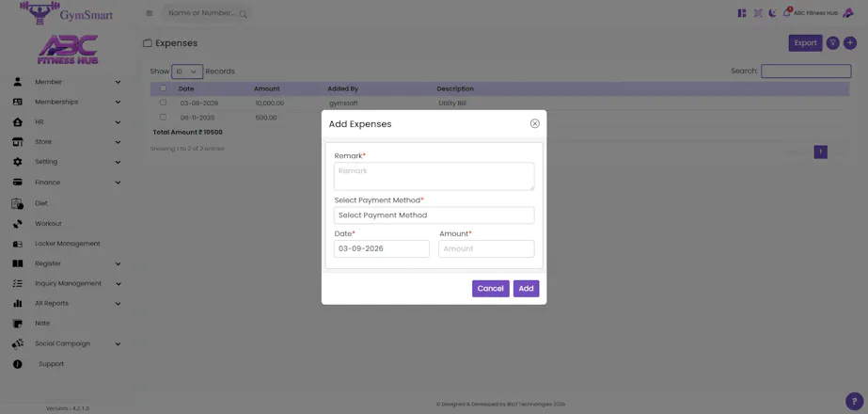Click the Register book icon
This screenshot has height=414, width=868.
[x=17, y=263]
